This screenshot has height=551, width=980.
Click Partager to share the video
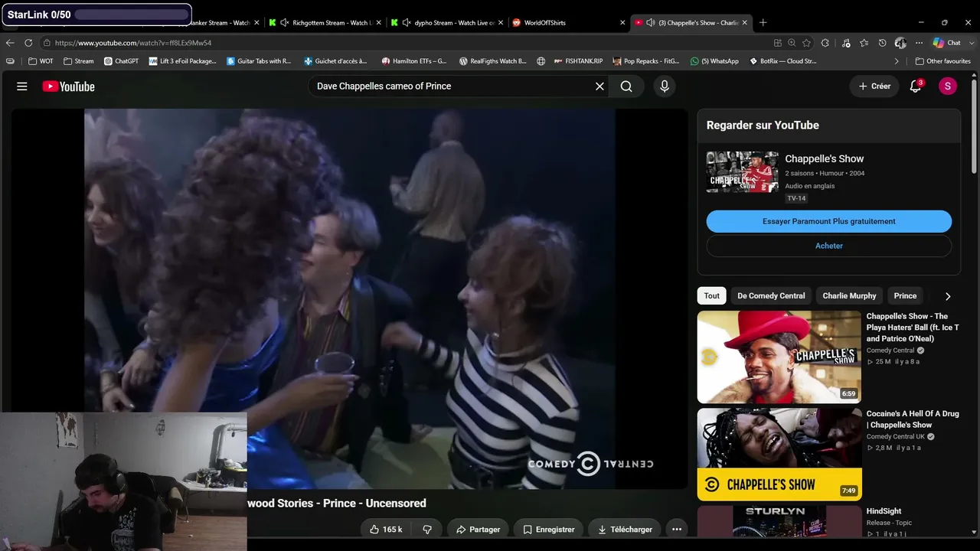(x=479, y=530)
